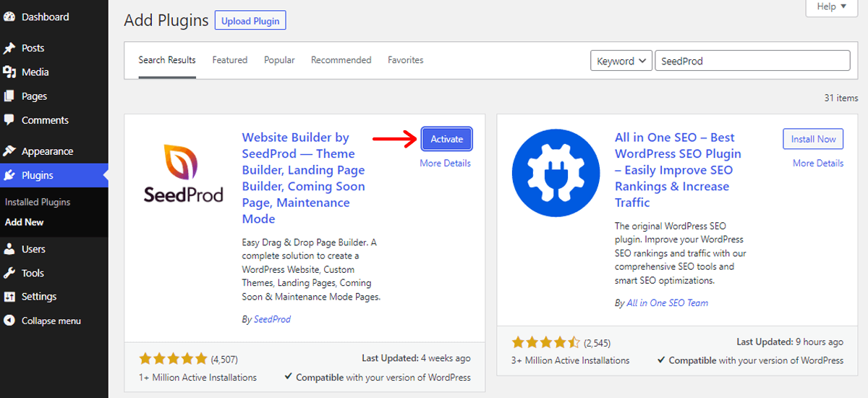Click '3+ Million Active Installations' text

(x=571, y=360)
